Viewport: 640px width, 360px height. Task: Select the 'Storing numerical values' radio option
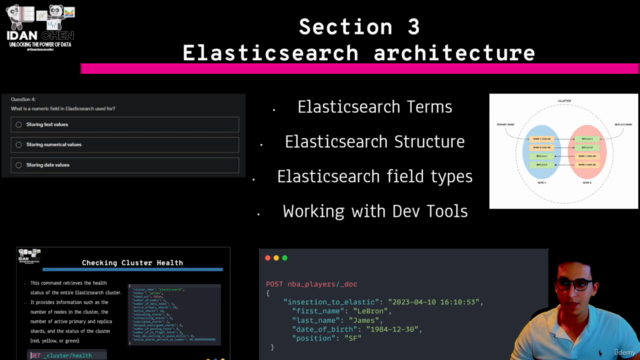(x=19, y=144)
